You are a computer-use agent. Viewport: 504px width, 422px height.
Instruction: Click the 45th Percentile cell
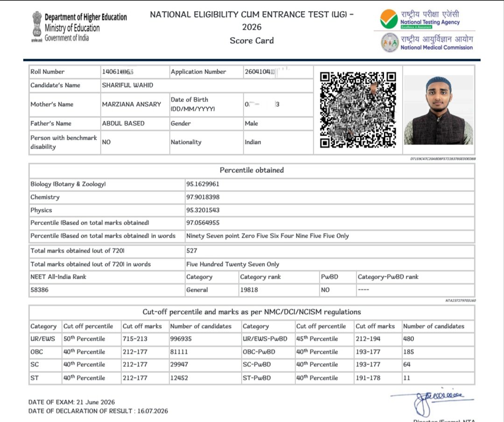(317, 339)
